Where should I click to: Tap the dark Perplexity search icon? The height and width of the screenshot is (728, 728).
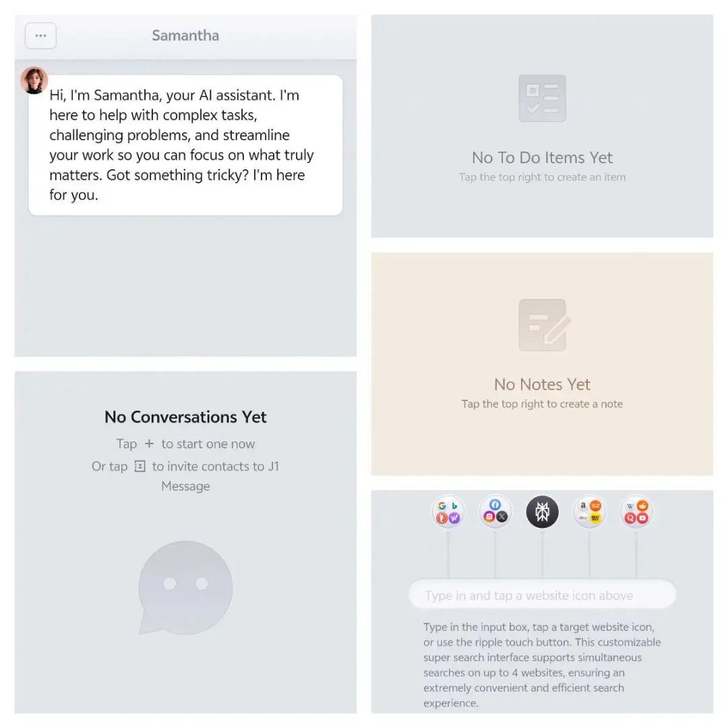542,512
